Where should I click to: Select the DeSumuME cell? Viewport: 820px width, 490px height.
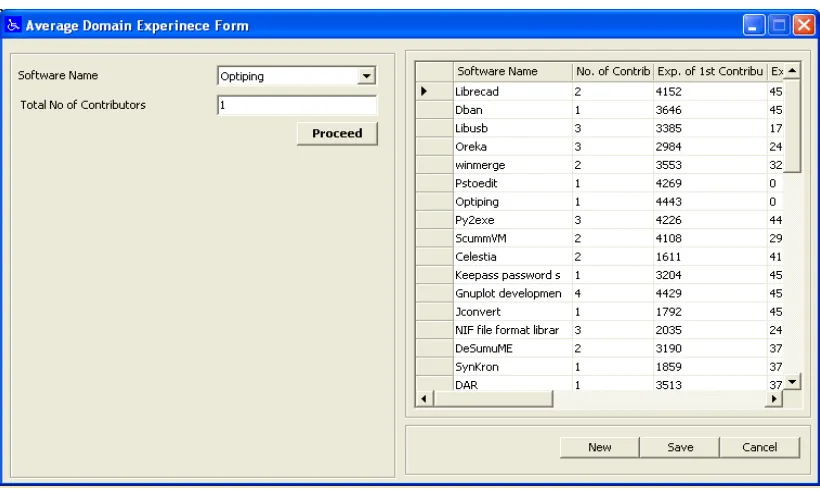pyautogui.click(x=512, y=348)
